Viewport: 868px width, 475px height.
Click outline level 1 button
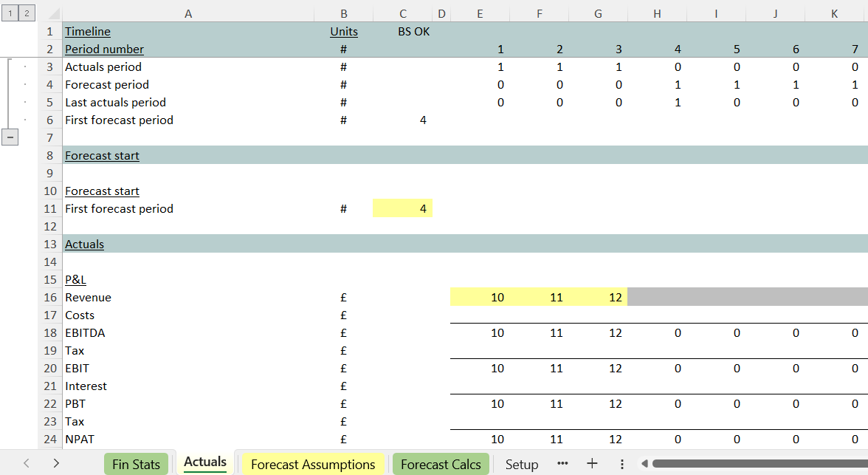9,13
